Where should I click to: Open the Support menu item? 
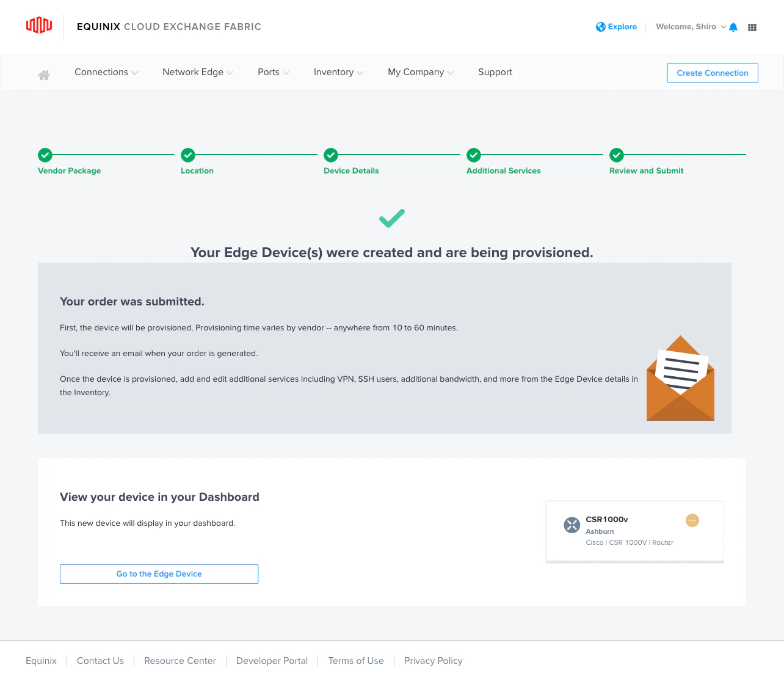click(495, 72)
